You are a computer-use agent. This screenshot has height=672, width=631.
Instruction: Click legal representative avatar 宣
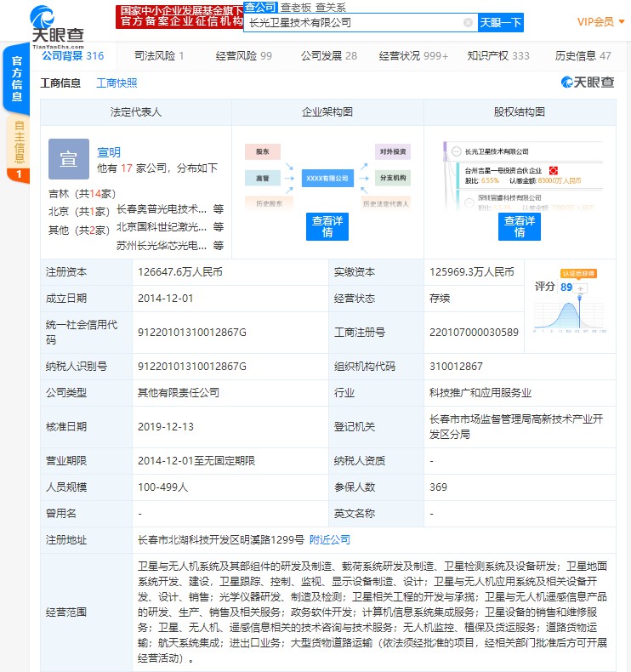coord(69,159)
